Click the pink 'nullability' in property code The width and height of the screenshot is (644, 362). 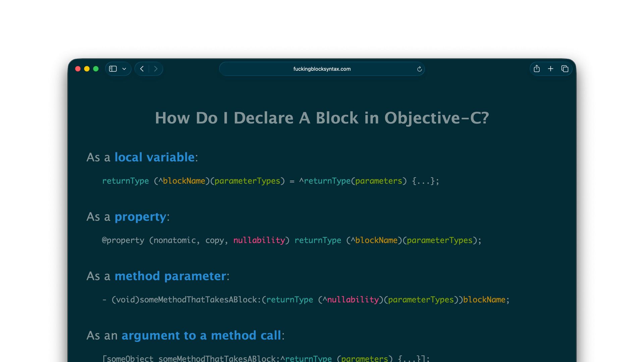click(x=259, y=240)
